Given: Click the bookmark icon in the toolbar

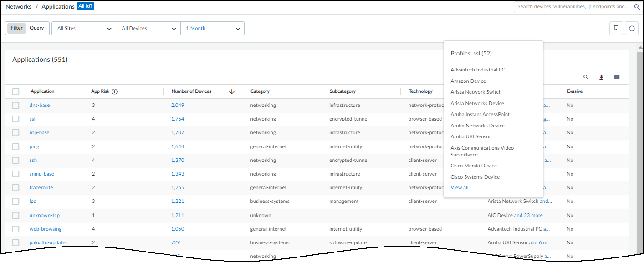Looking at the screenshot, I should pos(616,28).
